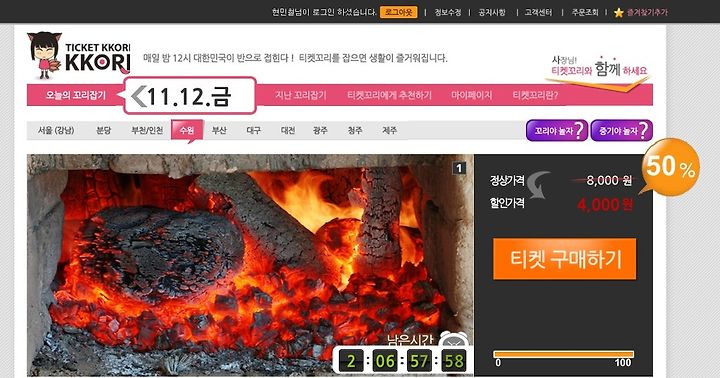This screenshot has height=378, width=720.
Task: Select 광주 region tab
Action: click(320, 130)
